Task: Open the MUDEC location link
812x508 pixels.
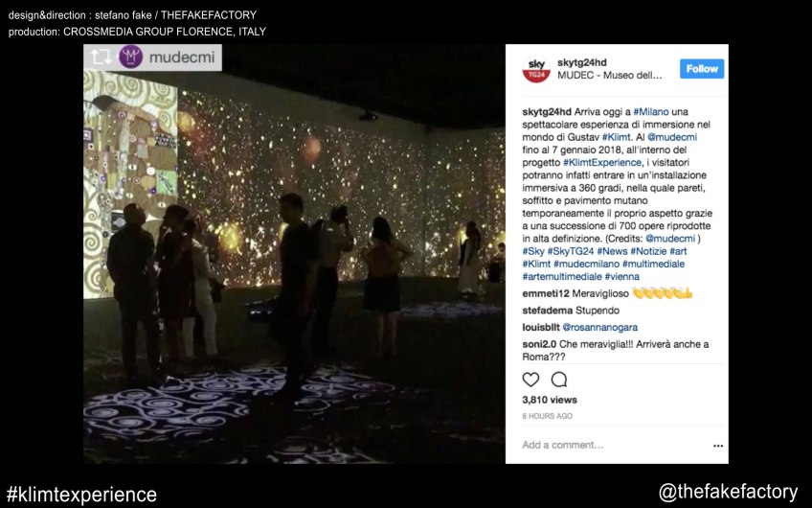Action: 610,75
